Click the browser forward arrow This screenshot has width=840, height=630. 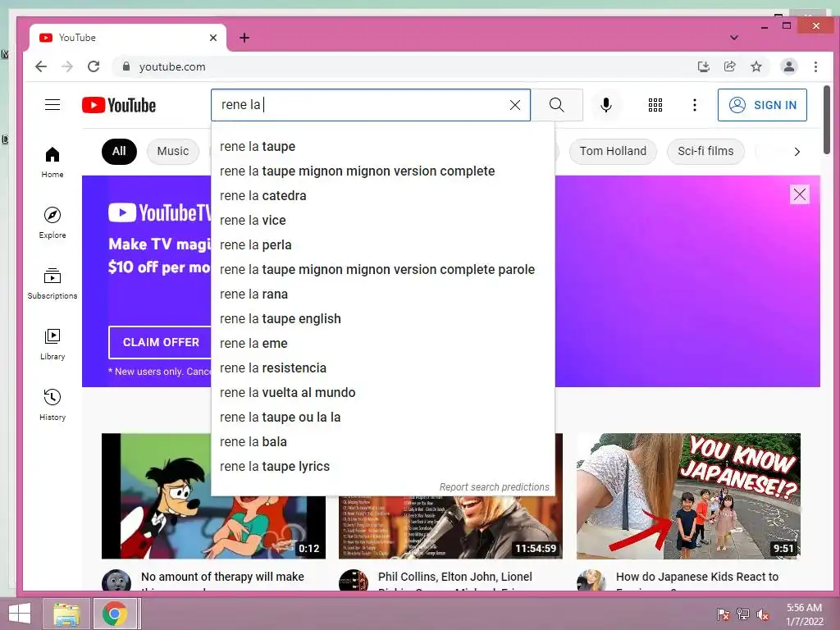coord(67,66)
